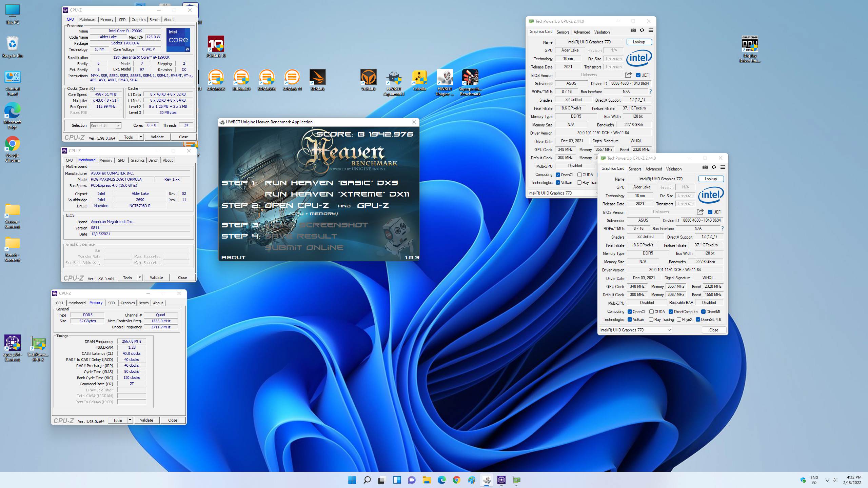Toggle Vulkan checkbox in front GPU-Z
The width and height of the screenshot is (868, 488).
[630, 320]
